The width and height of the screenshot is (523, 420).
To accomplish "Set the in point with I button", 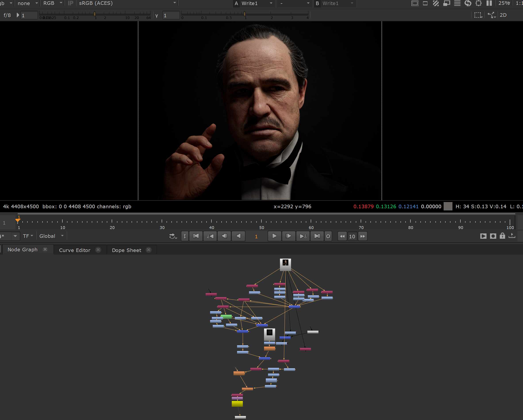I will [x=185, y=236].
